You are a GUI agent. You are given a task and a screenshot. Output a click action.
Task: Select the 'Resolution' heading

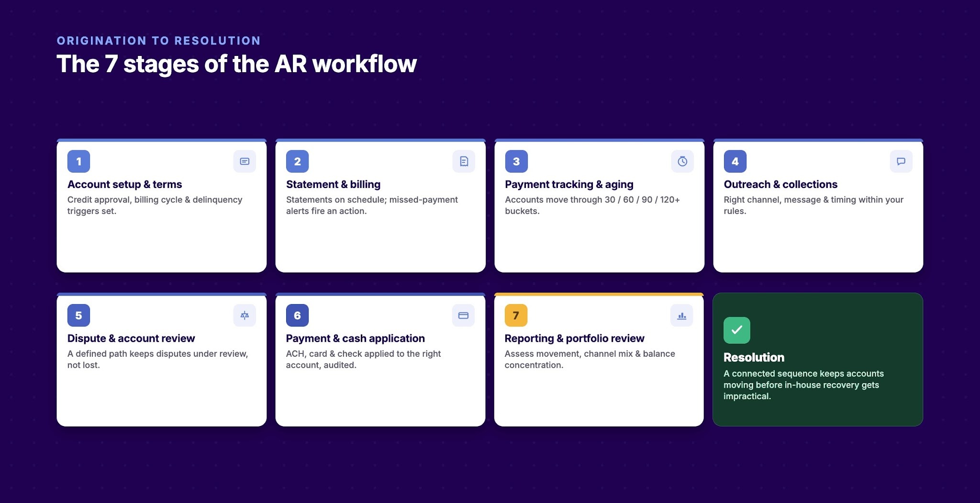pyautogui.click(x=754, y=358)
